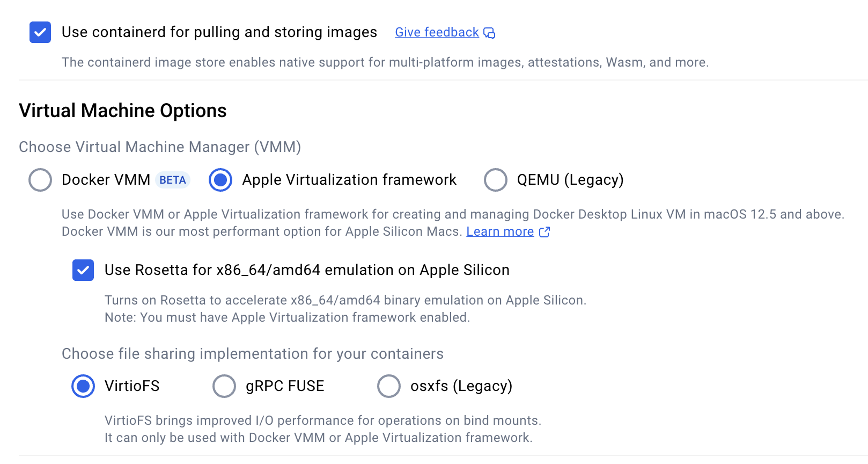Choose gRPC FUSE file sharing
Screen dimensions: 868x464
(224, 386)
